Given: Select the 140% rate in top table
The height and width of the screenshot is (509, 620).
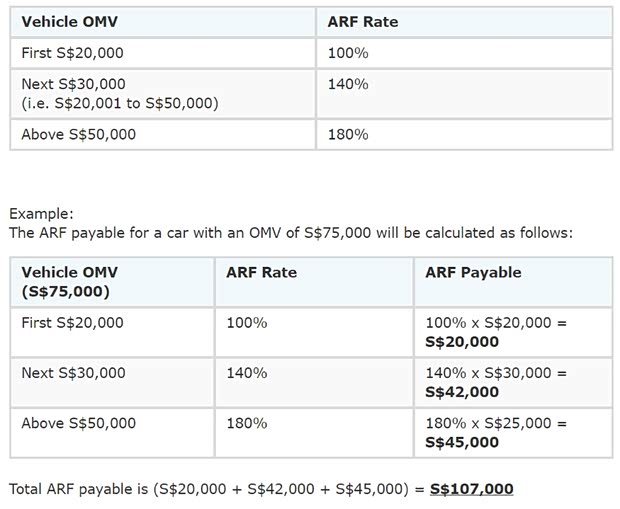Looking at the screenshot, I should 348,84.
